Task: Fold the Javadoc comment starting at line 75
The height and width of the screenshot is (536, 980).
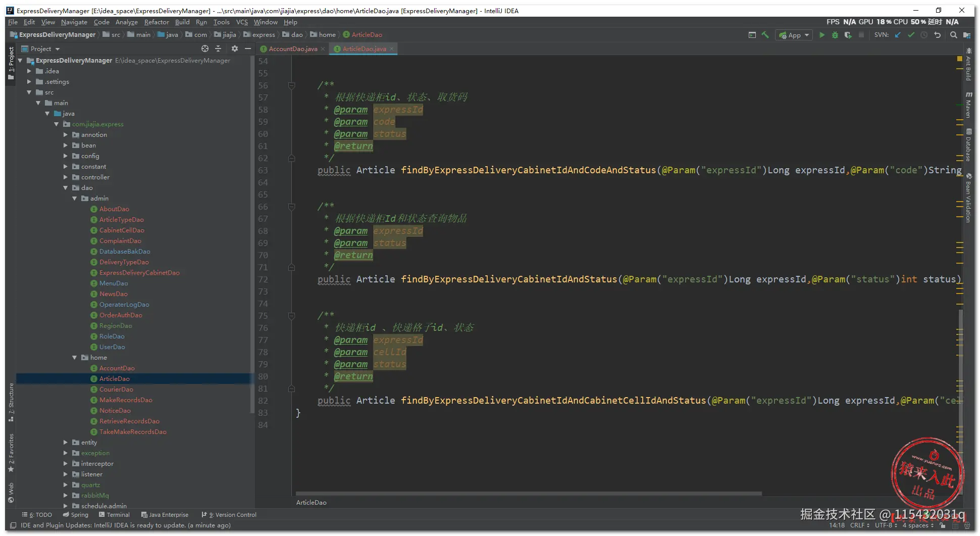Action: click(291, 316)
